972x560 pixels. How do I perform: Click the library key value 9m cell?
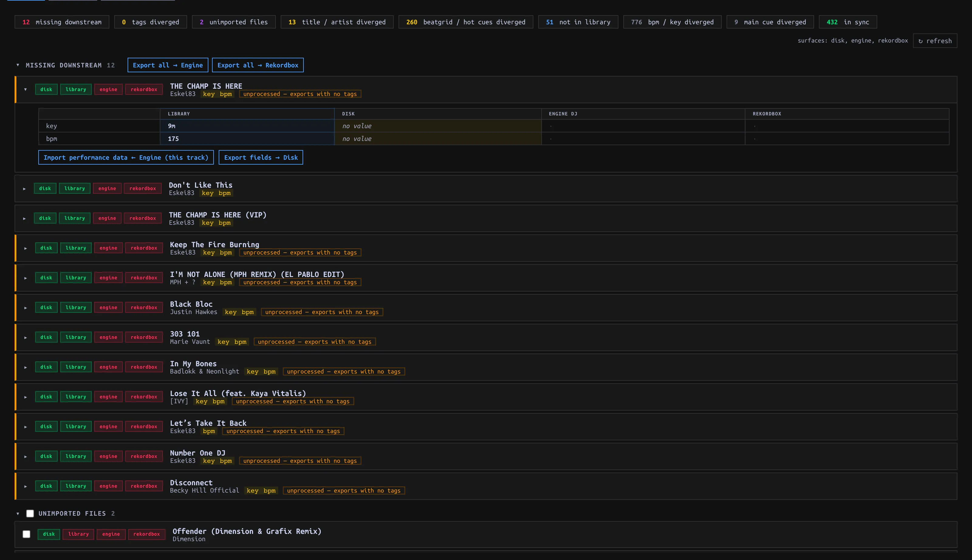click(247, 126)
